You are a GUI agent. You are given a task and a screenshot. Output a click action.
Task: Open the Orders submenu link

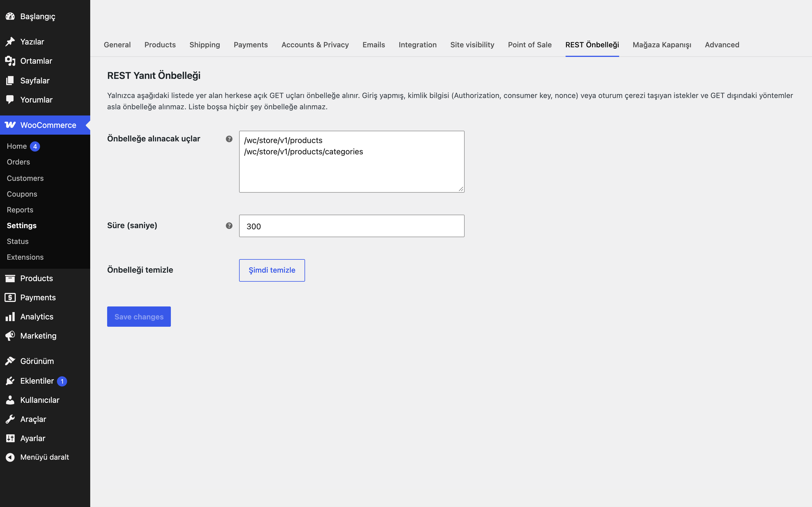click(x=18, y=162)
